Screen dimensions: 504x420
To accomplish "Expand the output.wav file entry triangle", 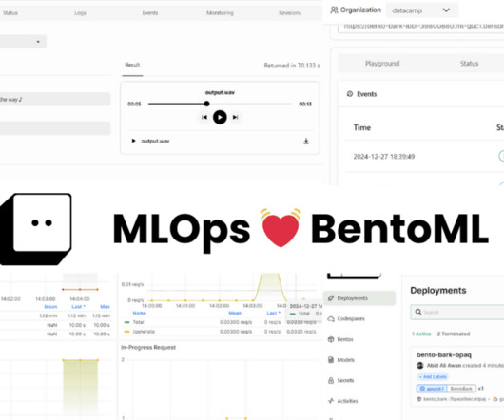I will (133, 141).
